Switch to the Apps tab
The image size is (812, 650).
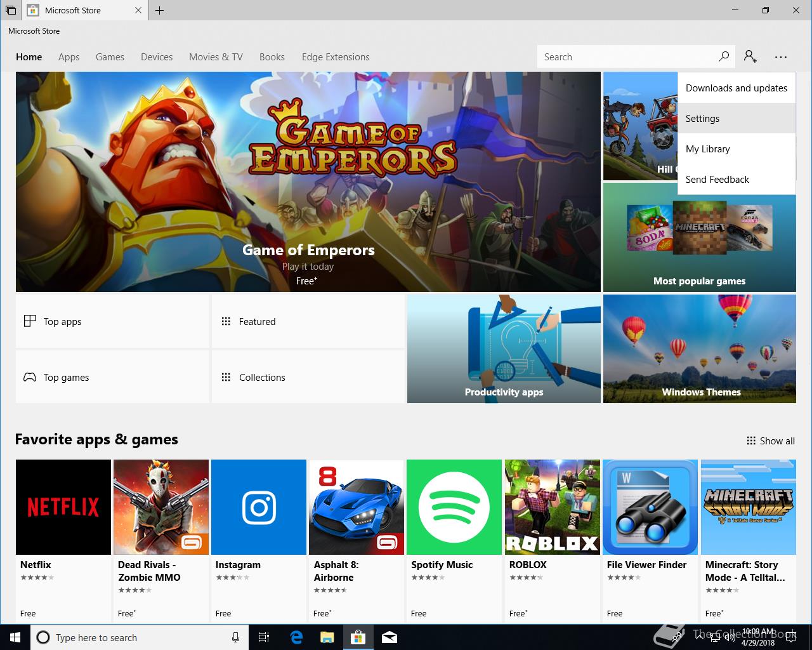tap(69, 56)
